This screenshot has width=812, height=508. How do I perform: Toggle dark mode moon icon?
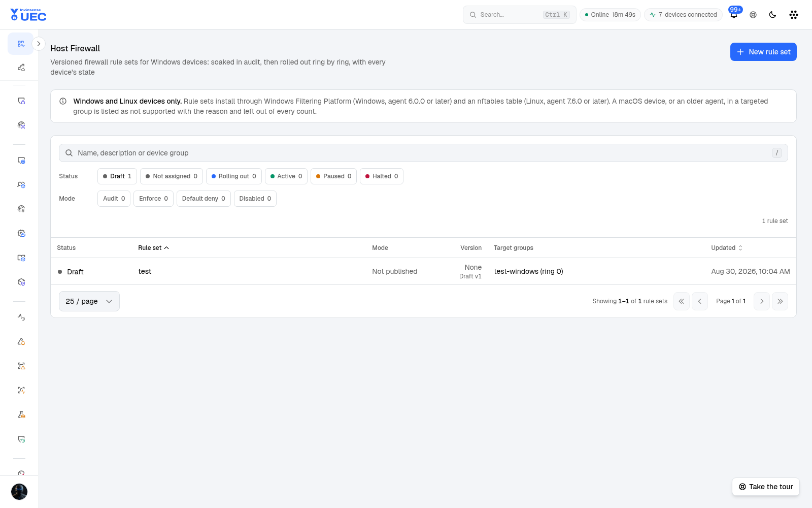pyautogui.click(x=772, y=15)
